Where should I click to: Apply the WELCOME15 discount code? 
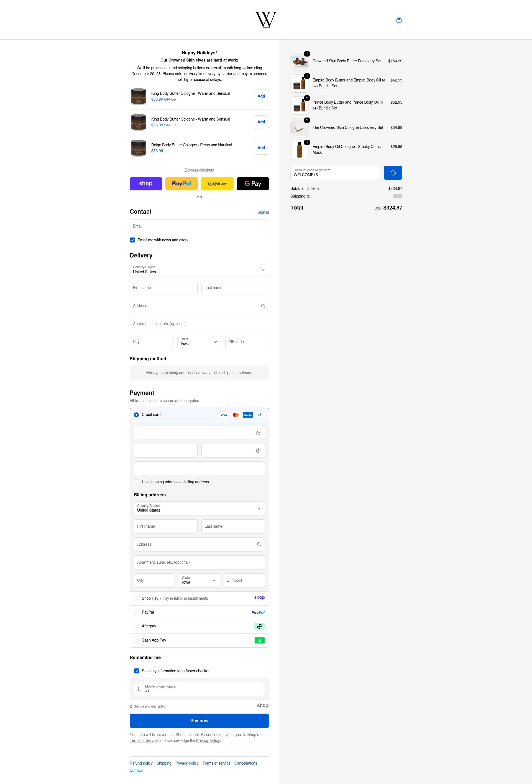click(x=393, y=172)
